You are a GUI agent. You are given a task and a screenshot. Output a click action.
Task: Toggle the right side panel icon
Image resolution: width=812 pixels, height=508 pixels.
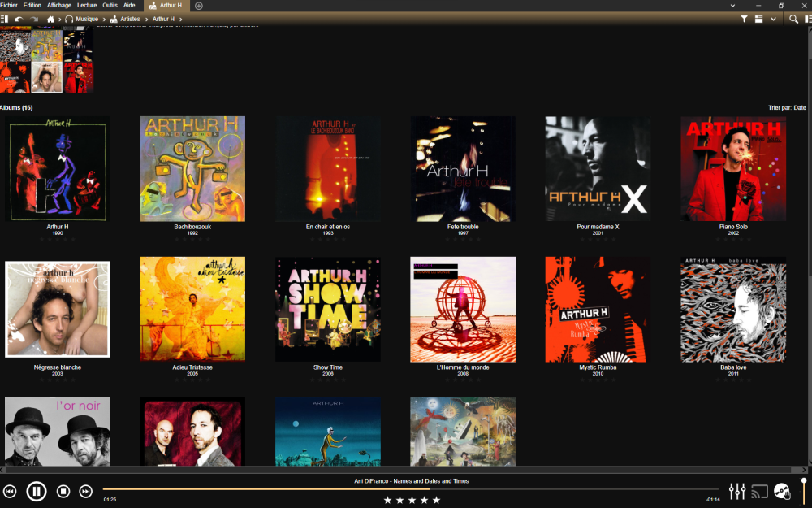tap(806, 19)
